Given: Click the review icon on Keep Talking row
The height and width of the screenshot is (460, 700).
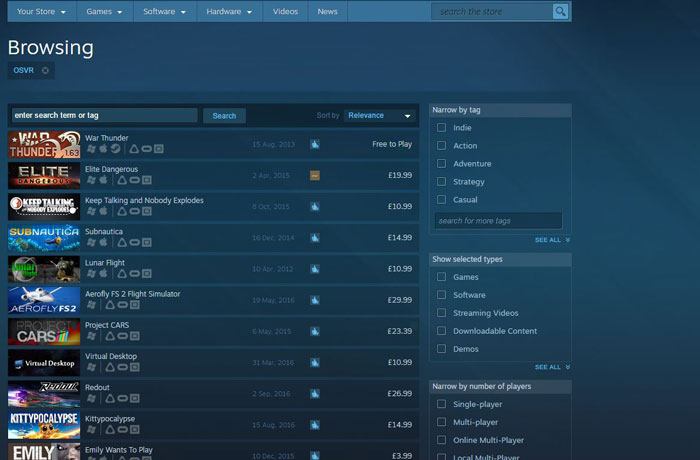Looking at the screenshot, I should [x=315, y=207].
